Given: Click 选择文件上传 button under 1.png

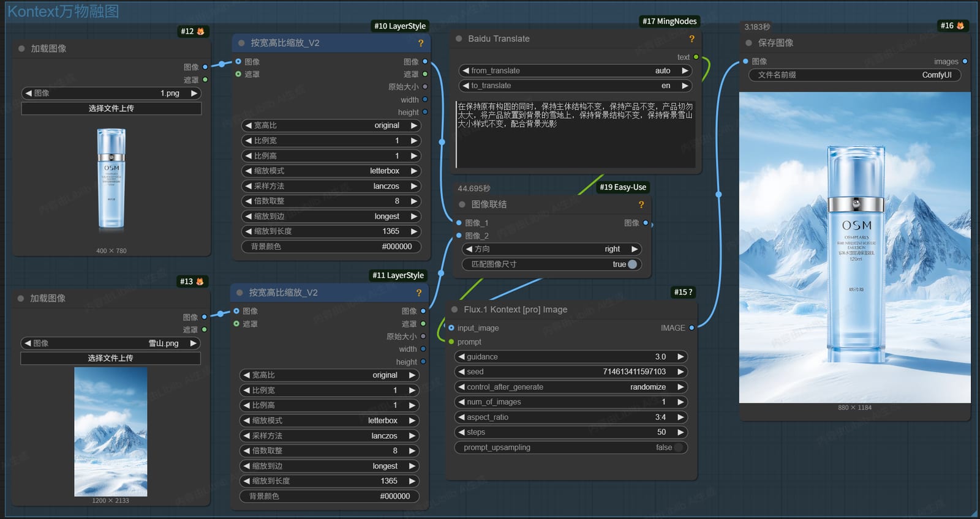Looking at the screenshot, I should pyautogui.click(x=111, y=108).
